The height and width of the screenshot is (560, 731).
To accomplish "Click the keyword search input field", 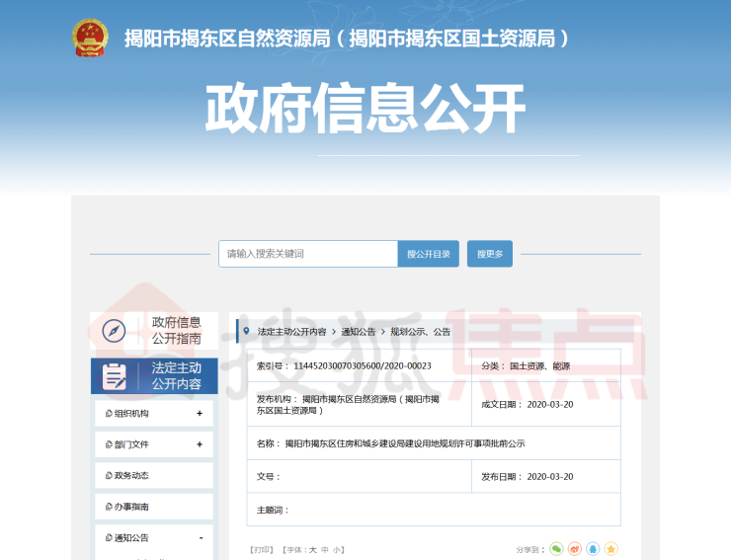I will [x=308, y=254].
